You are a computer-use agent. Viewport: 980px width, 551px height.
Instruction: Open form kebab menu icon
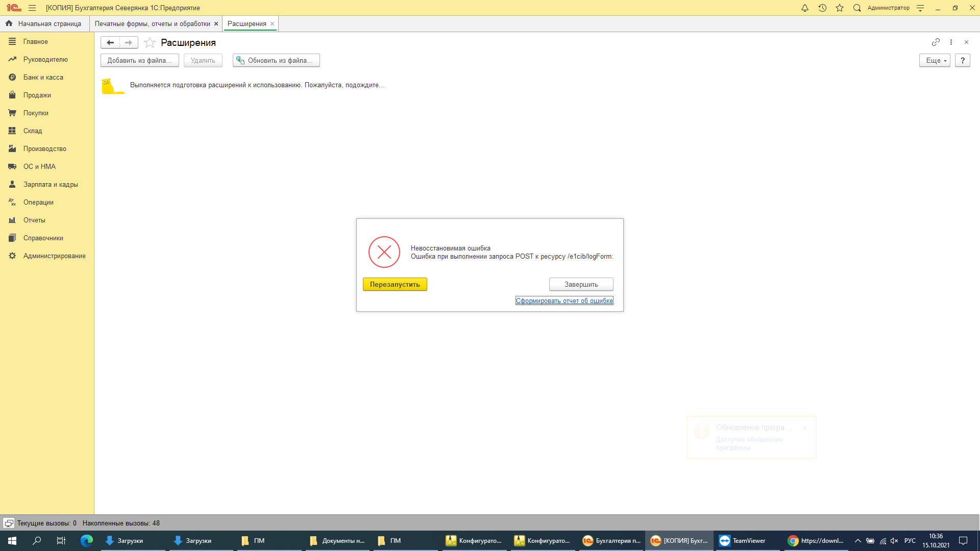click(x=951, y=42)
